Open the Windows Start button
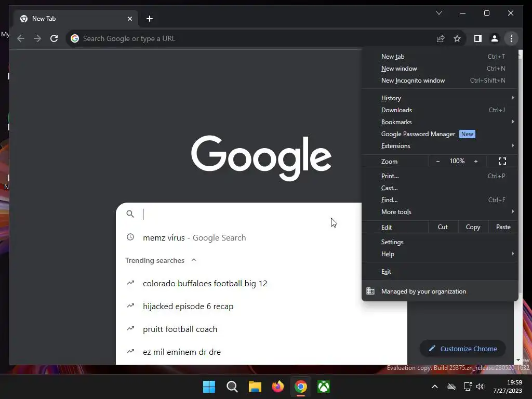The image size is (532, 399). (209, 387)
